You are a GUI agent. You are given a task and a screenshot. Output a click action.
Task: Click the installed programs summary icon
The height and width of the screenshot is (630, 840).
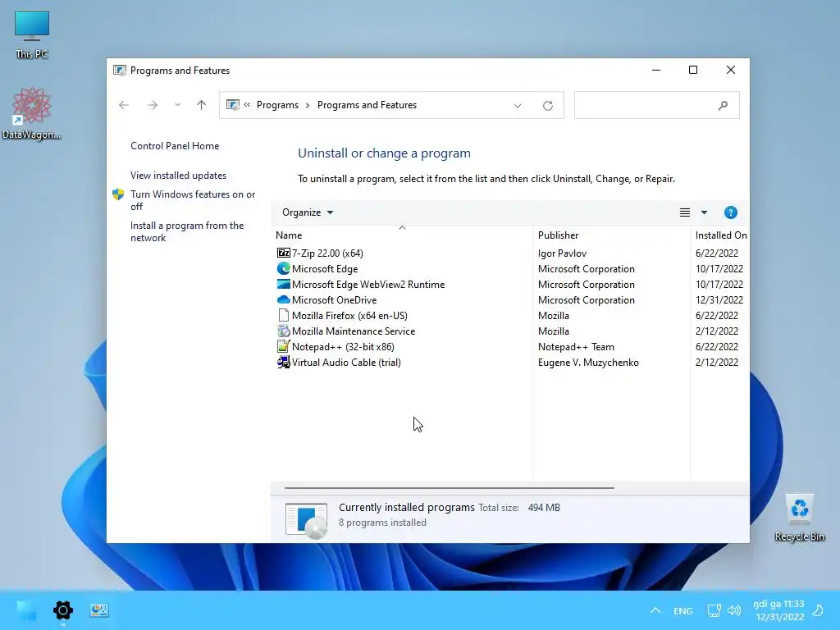pos(306,519)
